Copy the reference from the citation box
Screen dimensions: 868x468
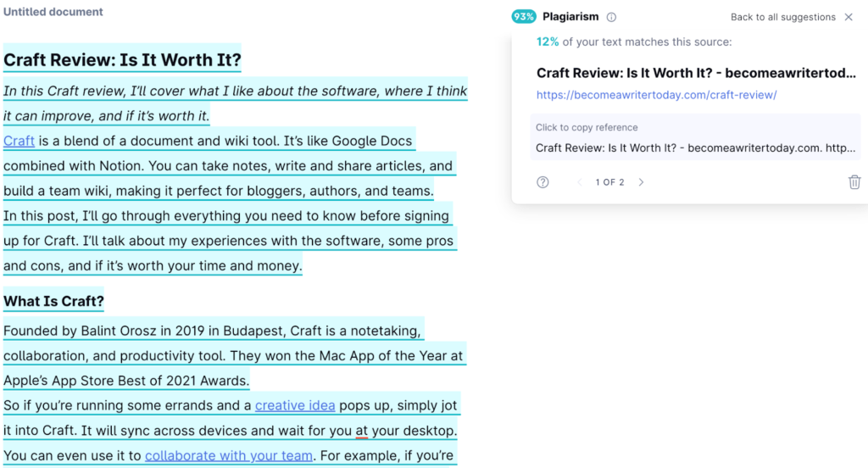(x=695, y=148)
